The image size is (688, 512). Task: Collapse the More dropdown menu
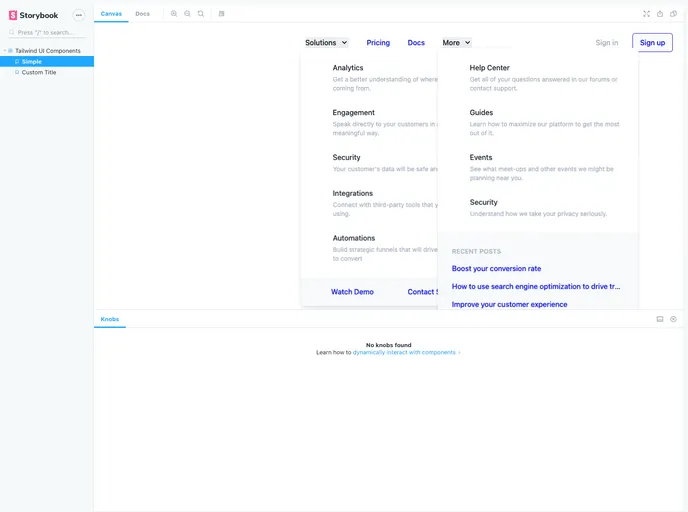coord(456,43)
